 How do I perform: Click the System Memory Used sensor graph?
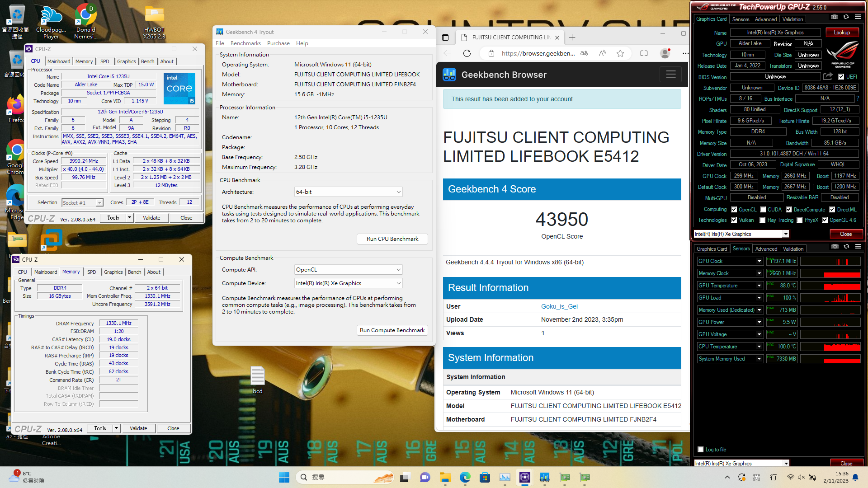(x=830, y=359)
